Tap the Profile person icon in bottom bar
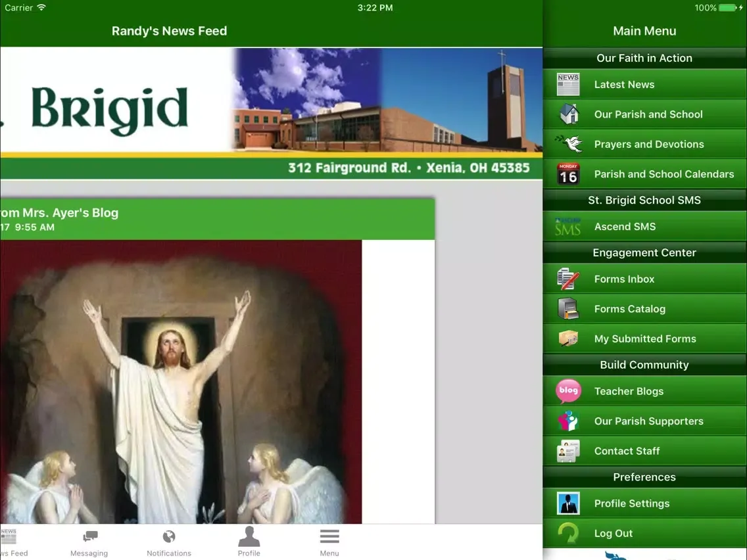The height and width of the screenshot is (560, 747). click(249, 536)
